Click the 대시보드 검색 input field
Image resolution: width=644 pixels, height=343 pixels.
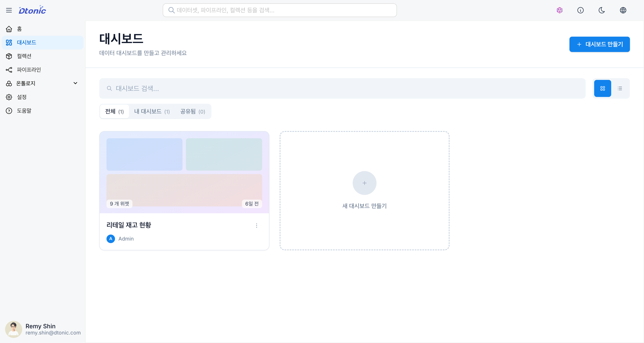pyautogui.click(x=342, y=88)
